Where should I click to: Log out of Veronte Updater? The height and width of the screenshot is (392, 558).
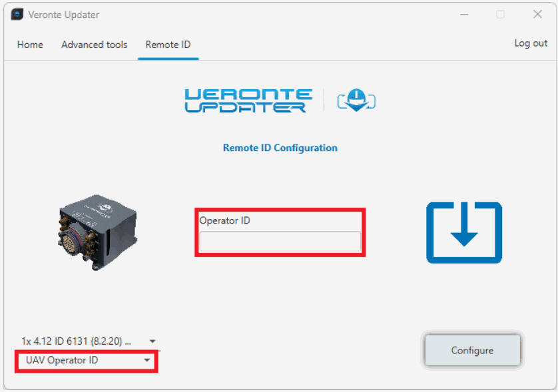coord(531,43)
